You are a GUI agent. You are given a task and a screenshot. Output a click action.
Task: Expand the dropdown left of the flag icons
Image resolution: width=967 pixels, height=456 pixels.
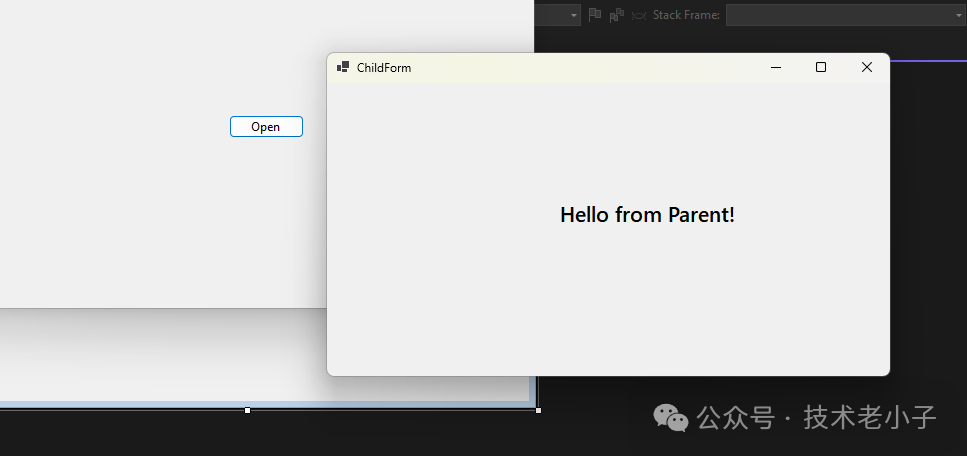point(574,15)
